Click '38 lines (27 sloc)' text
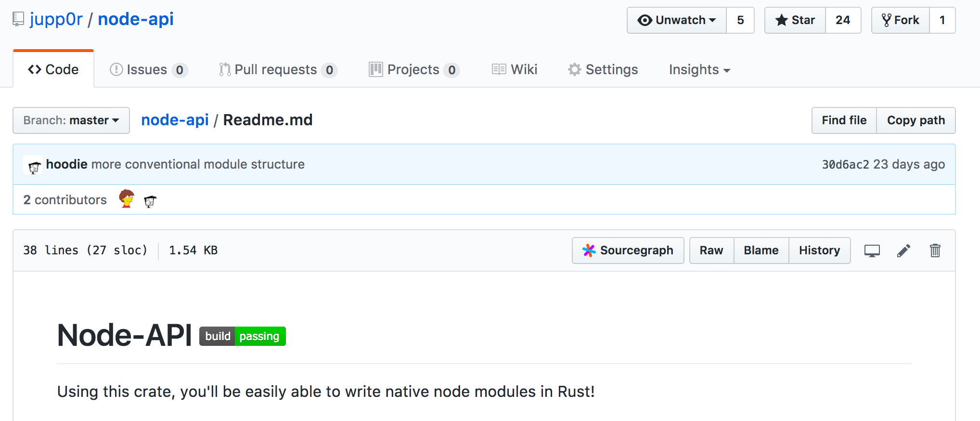This screenshot has width=980, height=421. 85,250
